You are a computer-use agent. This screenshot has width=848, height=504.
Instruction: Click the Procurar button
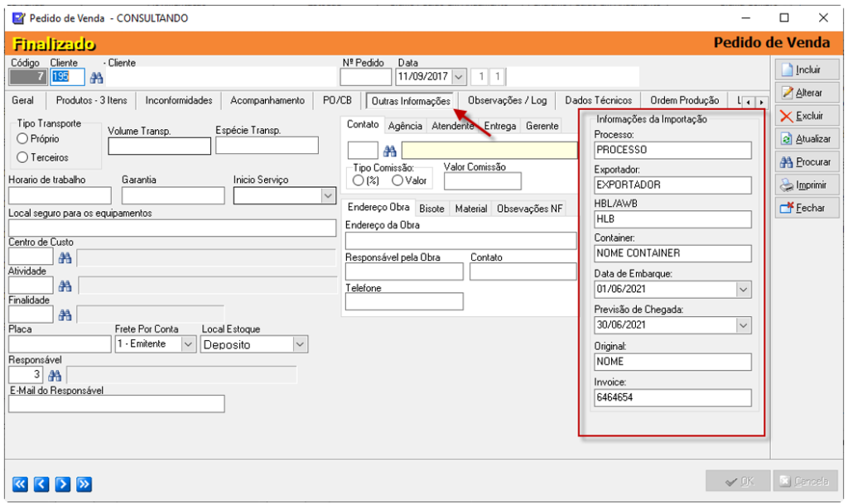point(807,162)
